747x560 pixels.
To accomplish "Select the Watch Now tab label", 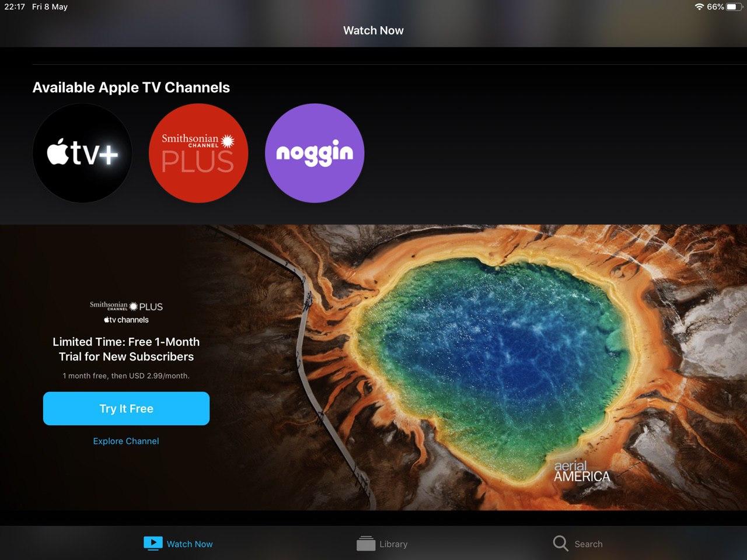I will [190, 544].
